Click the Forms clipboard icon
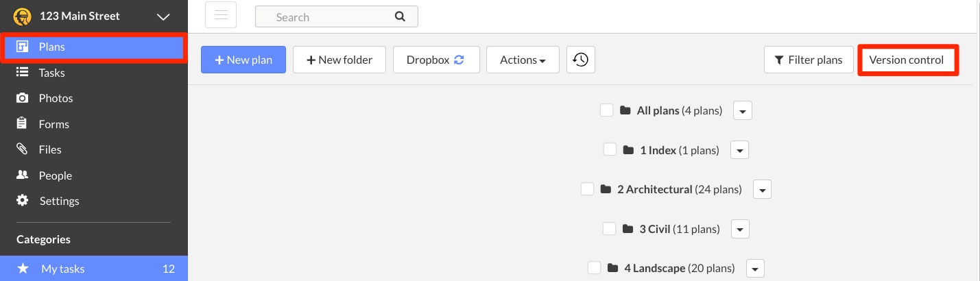Image resolution: width=980 pixels, height=281 pixels. (x=23, y=124)
